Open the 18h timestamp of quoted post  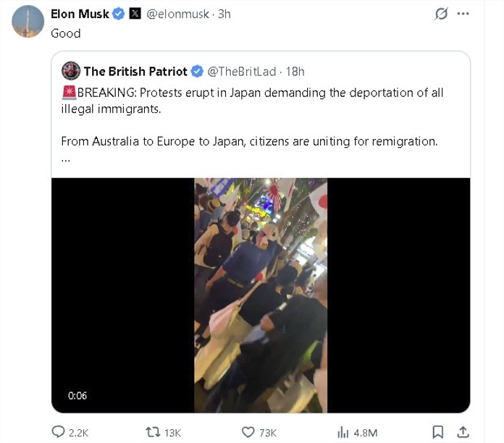point(295,72)
